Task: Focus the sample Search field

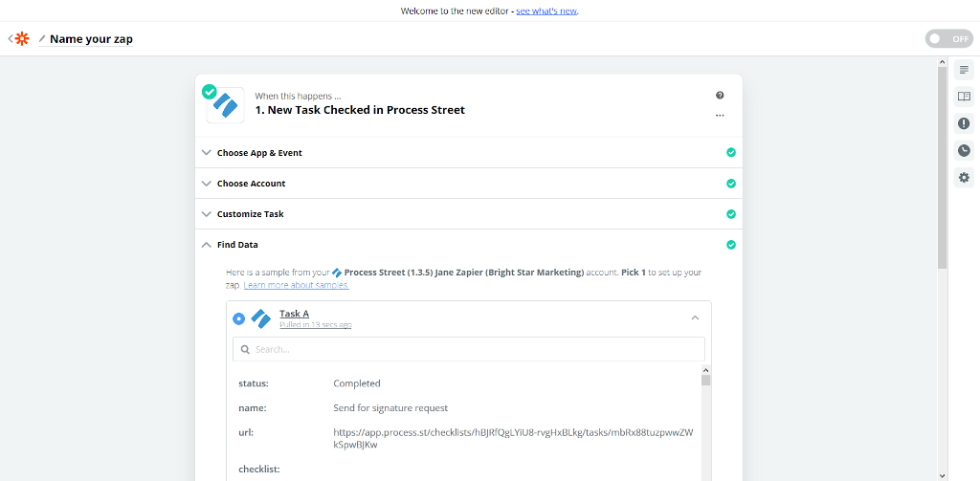Action: [x=469, y=349]
